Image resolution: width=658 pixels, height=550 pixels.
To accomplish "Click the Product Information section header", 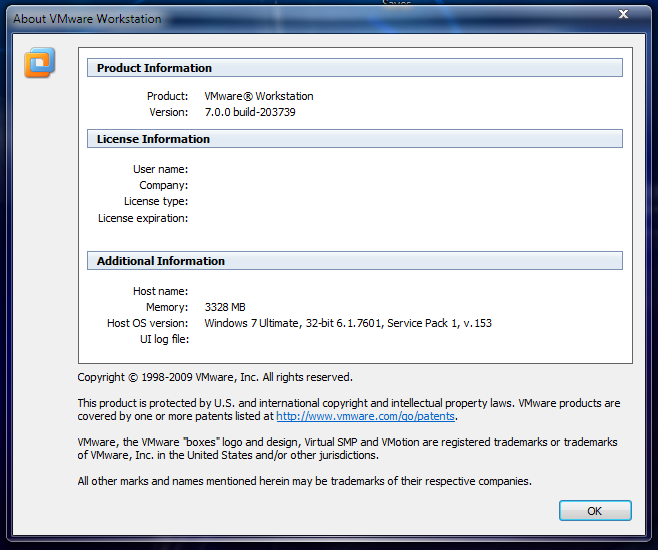I will 355,68.
